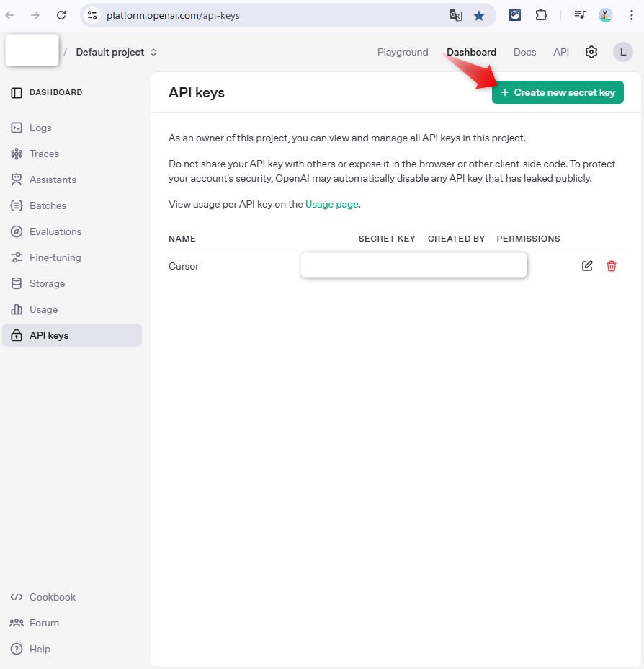Click Create new secret key button
The image size is (644, 669).
pos(558,92)
